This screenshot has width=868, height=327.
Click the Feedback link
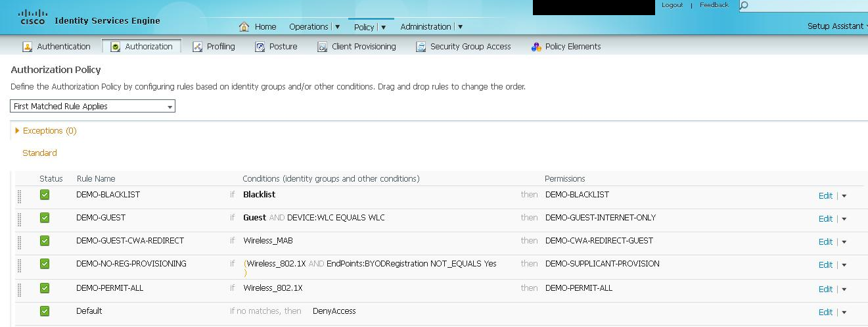click(714, 5)
